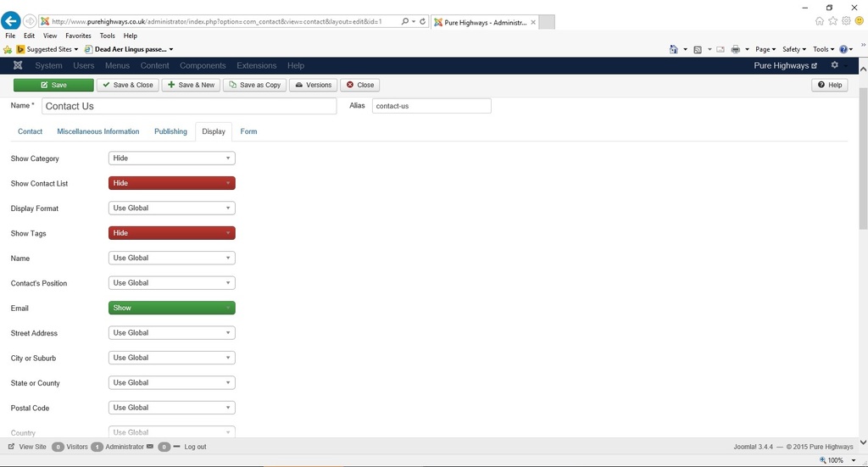
Task: Click the Joomla logo icon in admin bar
Action: click(18, 65)
